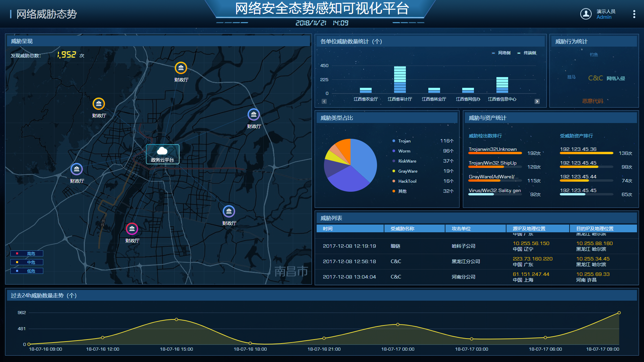
Task: Toggle RiskWare in pie chart legend
Action: (x=404, y=161)
